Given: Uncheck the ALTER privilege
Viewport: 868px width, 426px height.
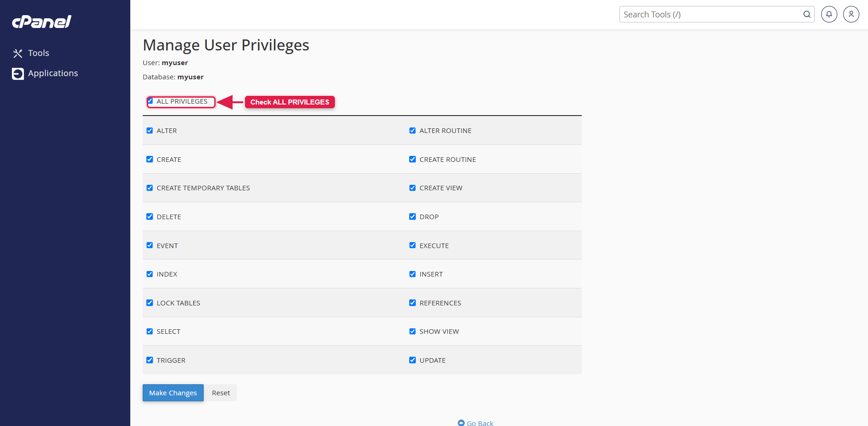Looking at the screenshot, I should (x=150, y=131).
